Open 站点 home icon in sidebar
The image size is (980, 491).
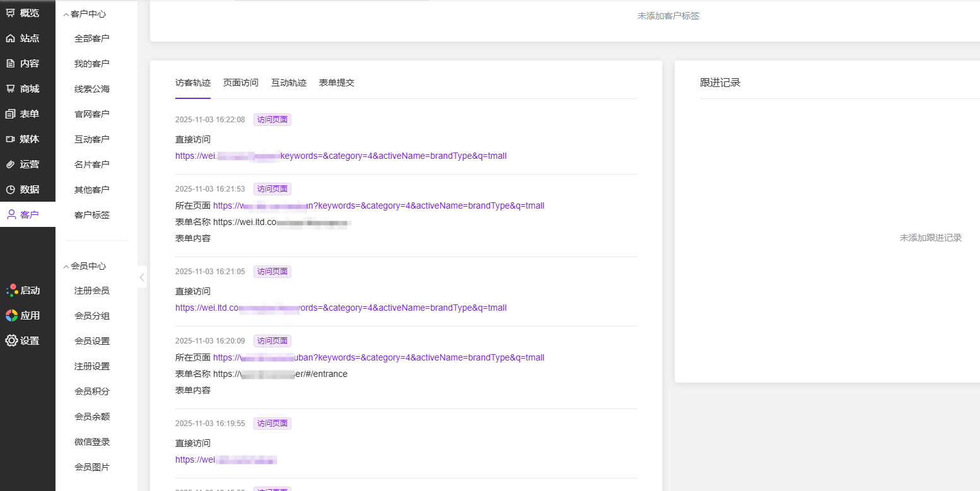(11, 38)
